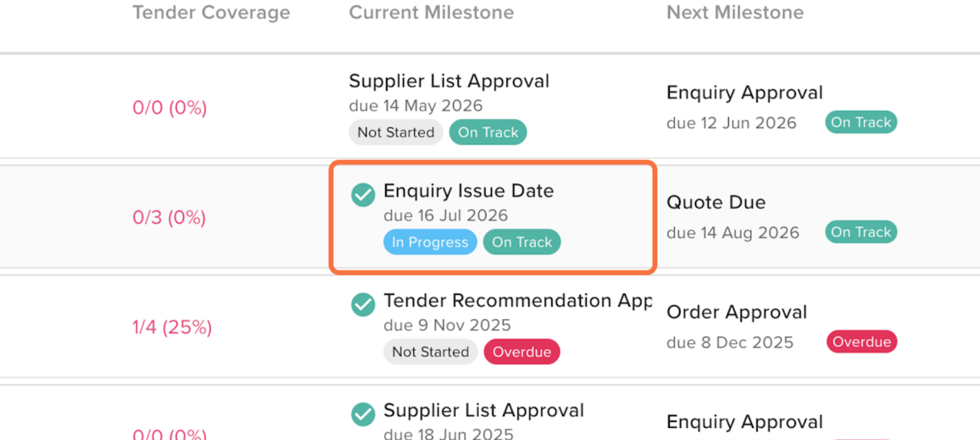Click Supplier List Approval due 14 May 2026

tap(448, 82)
